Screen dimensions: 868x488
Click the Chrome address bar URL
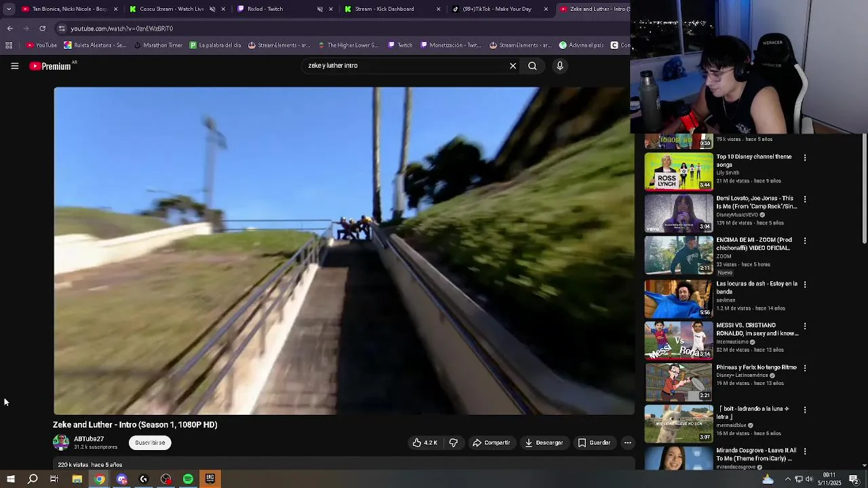pyautogui.click(x=122, y=28)
